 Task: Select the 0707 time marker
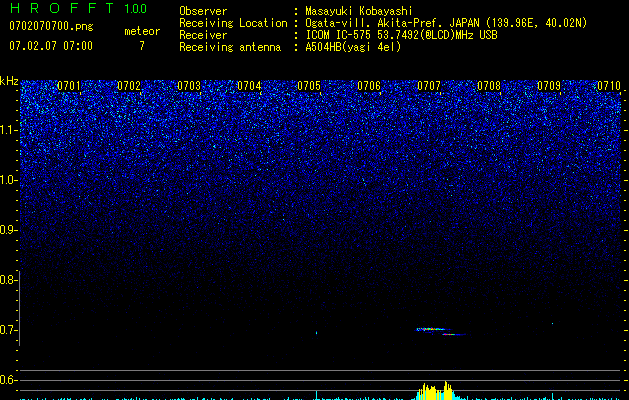click(x=429, y=86)
